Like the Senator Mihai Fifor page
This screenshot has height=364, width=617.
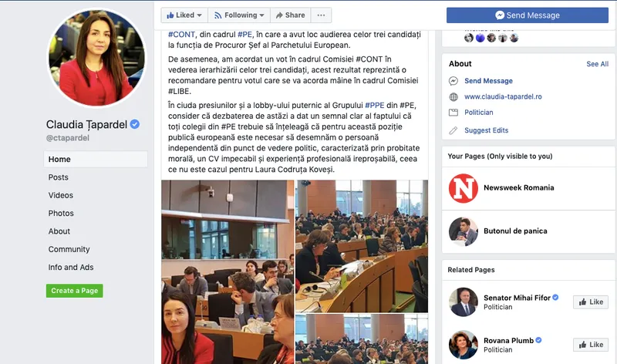591,302
